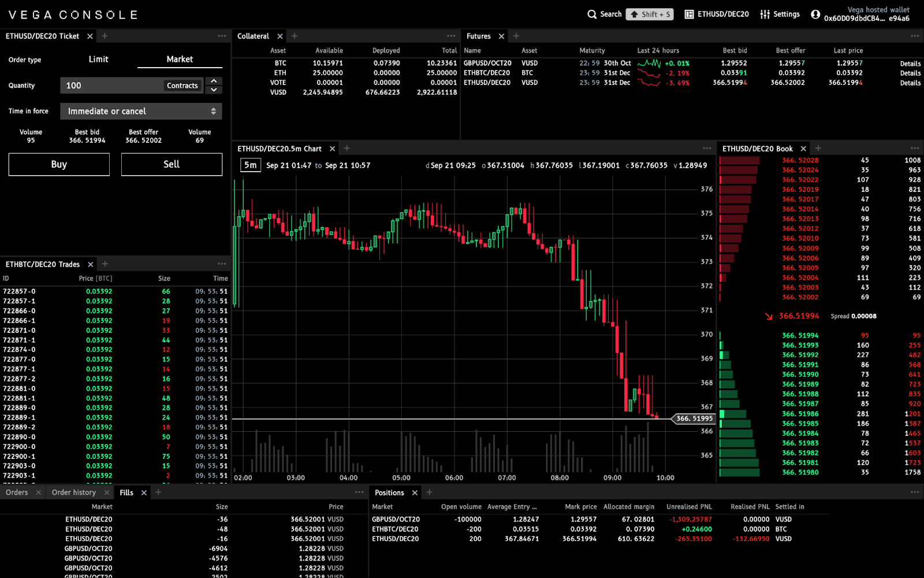Increase quantity with the up arrow
The height and width of the screenshot is (578, 924).
(x=214, y=81)
